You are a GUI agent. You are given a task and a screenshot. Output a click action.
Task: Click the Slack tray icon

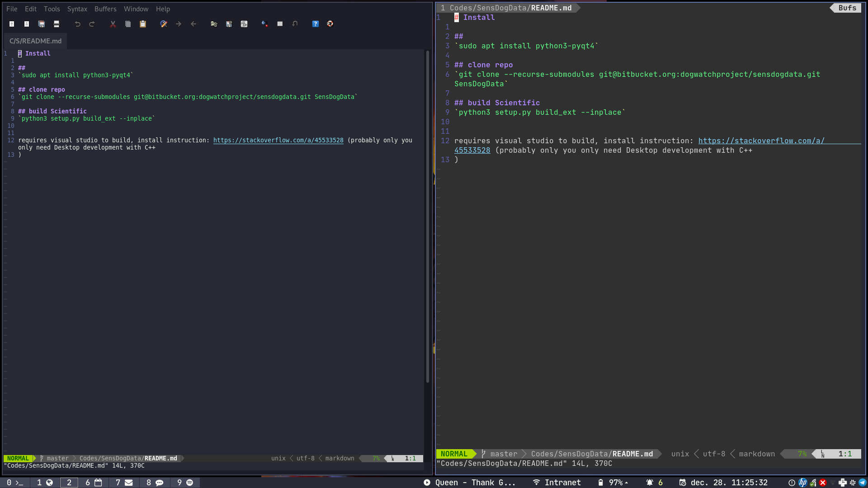(x=853, y=483)
